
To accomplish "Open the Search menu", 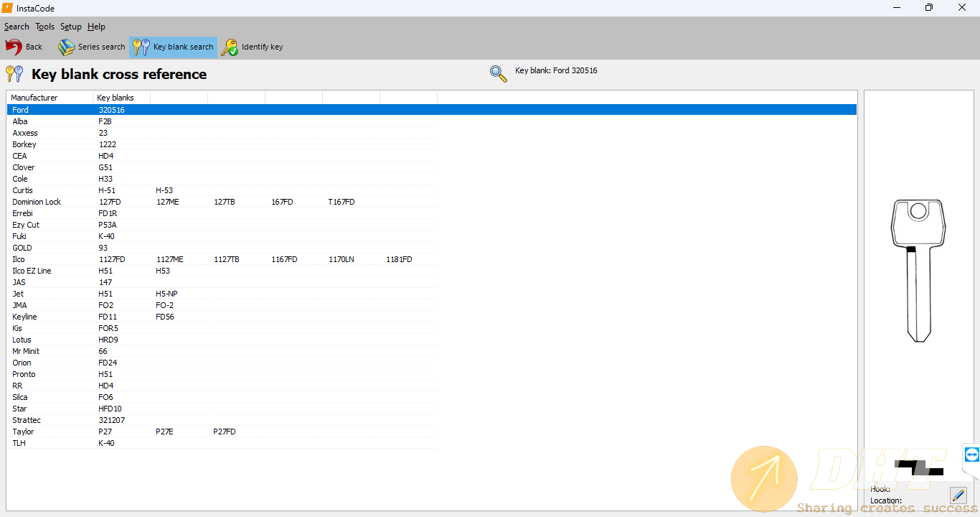I will click(17, 27).
